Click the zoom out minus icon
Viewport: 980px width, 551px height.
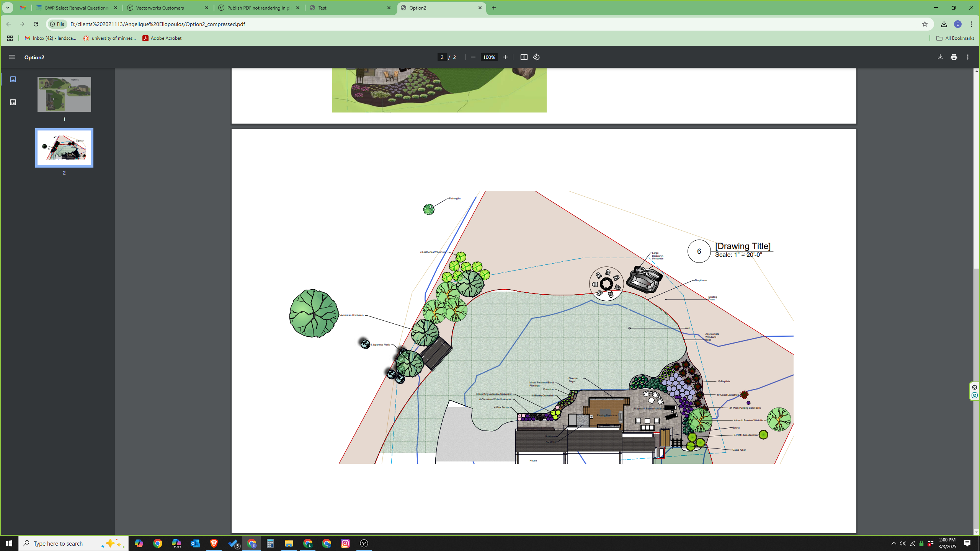point(473,57)
